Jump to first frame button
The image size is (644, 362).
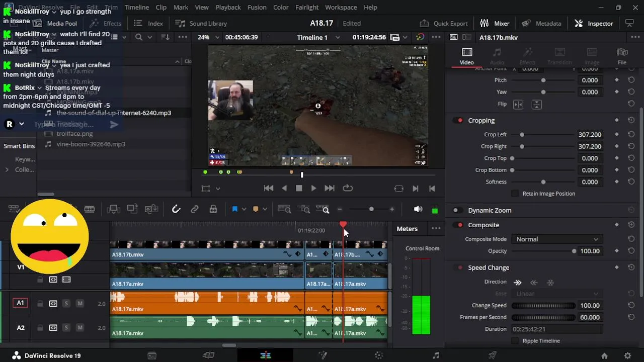269,188
